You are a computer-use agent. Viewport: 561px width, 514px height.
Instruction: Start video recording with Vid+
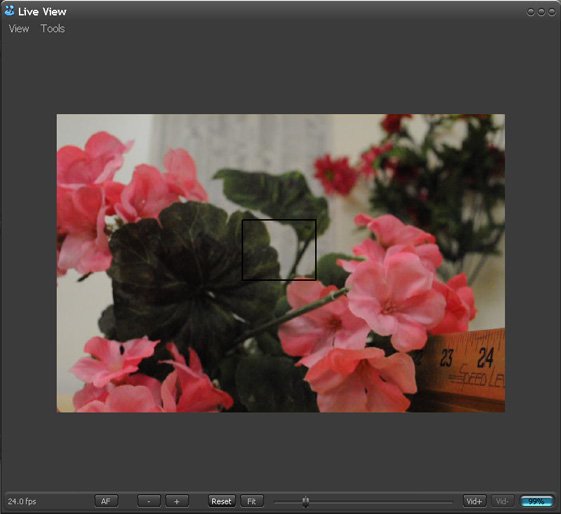pyautogui.click(x=474, y=501)
